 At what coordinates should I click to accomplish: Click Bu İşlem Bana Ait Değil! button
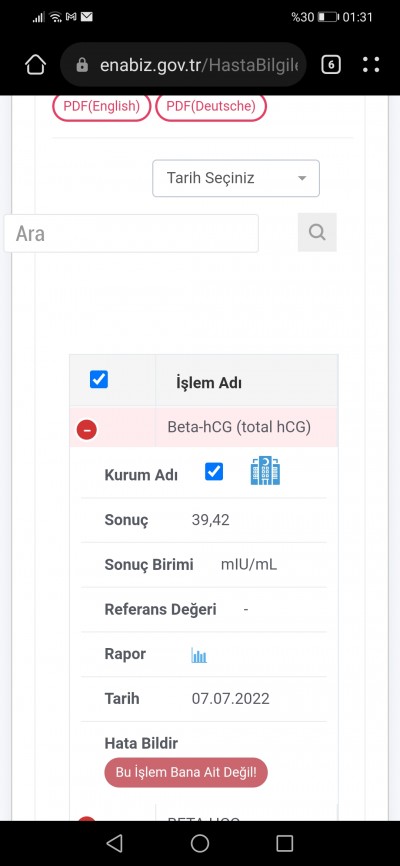point(186,772)
